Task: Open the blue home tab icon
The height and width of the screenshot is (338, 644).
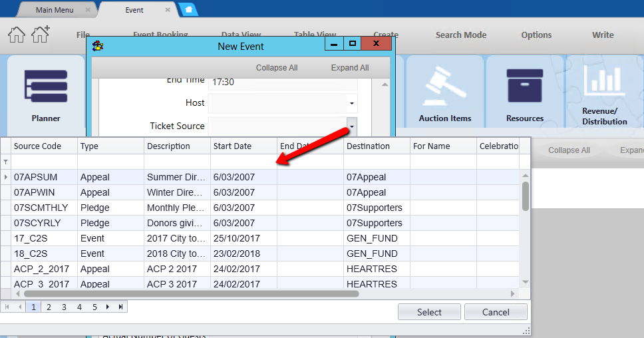Action: pyautogui.click(x=188, y=10)
